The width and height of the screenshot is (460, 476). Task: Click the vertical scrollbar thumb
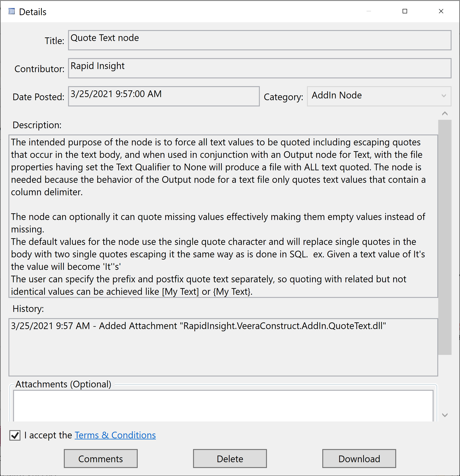445,237
